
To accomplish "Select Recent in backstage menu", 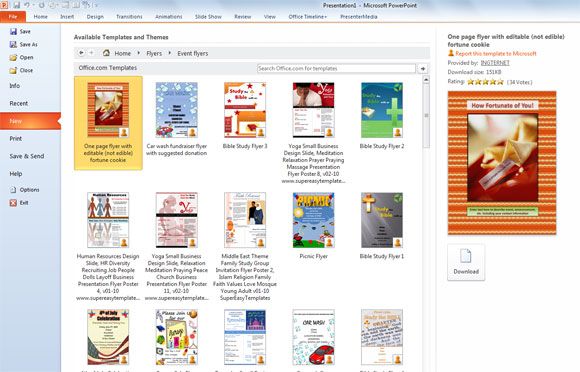I will pos(18,104).
